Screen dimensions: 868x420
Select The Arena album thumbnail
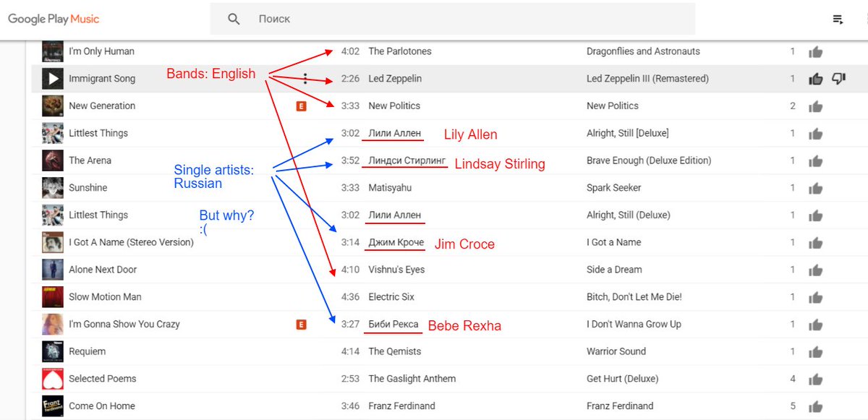pyautogui.click(x=53, y=160)
